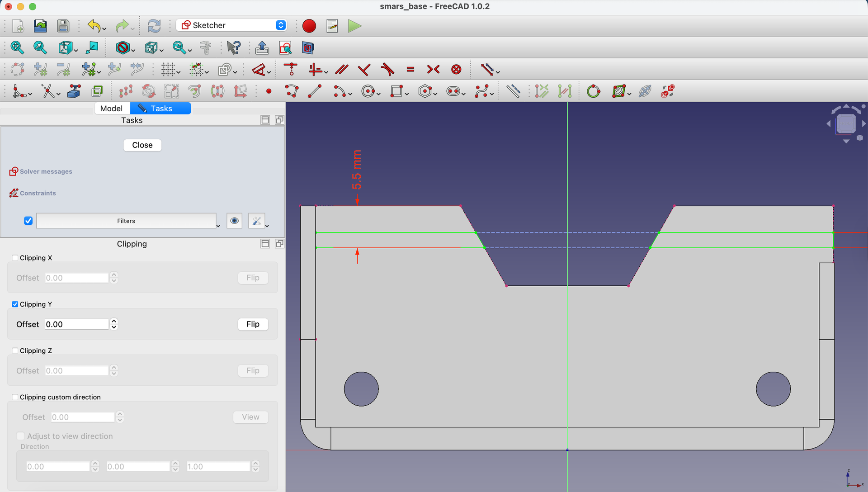Select the symmetric constraint tool

pos(433,69)
